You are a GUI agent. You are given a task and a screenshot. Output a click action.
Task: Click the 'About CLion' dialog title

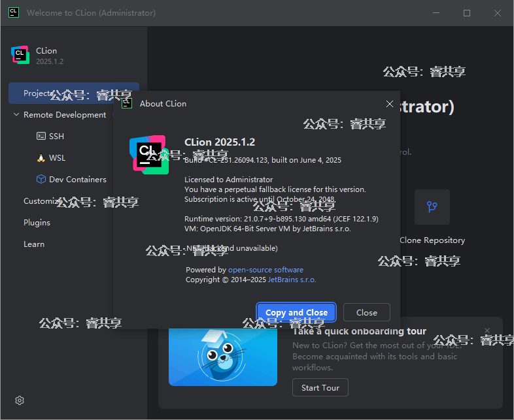(163, 104)
